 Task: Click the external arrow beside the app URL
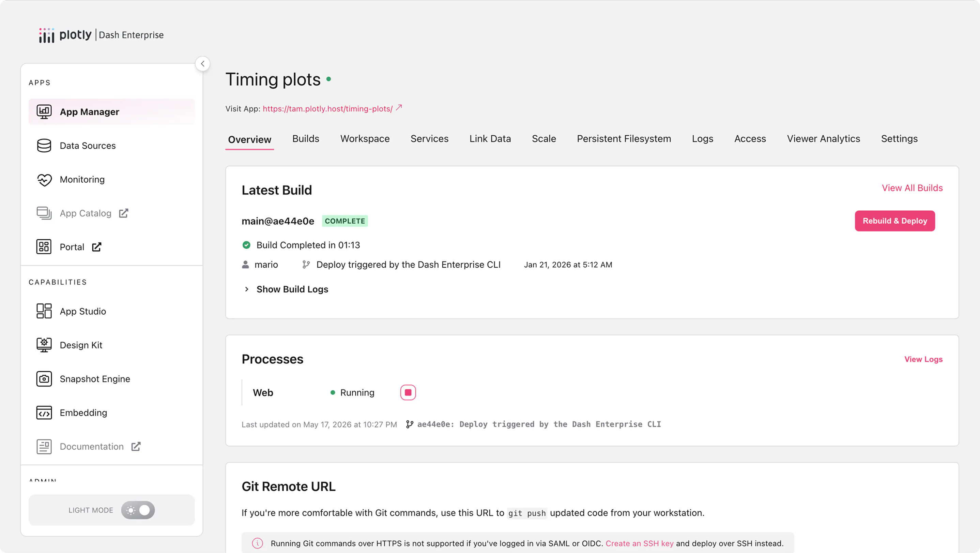pyautogui.click(x=399, y=108)
